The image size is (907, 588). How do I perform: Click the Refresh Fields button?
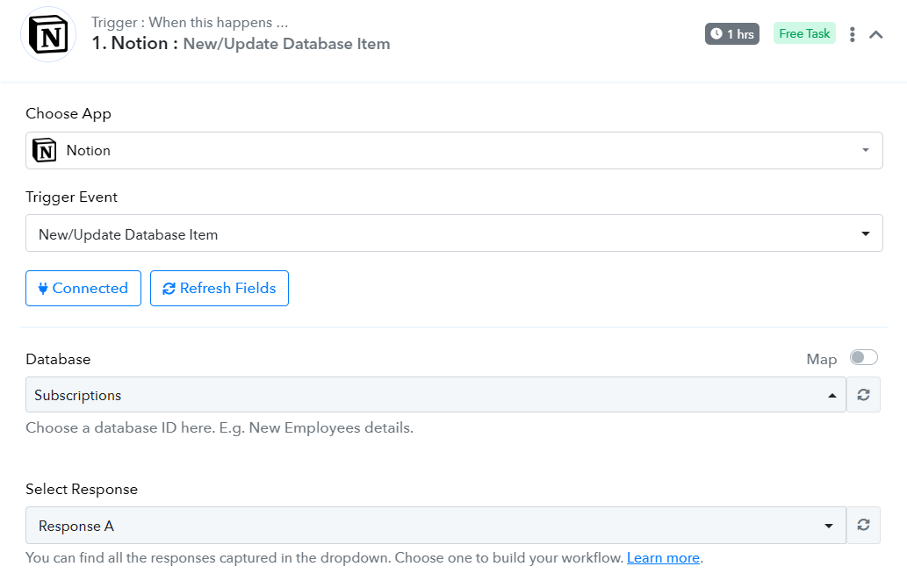[x=220, y=288]
